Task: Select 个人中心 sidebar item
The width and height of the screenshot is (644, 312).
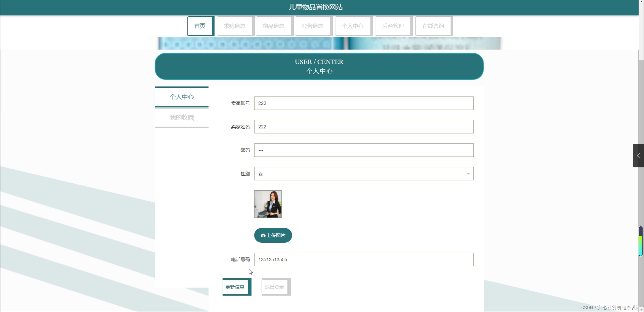Action: (181, 97)
